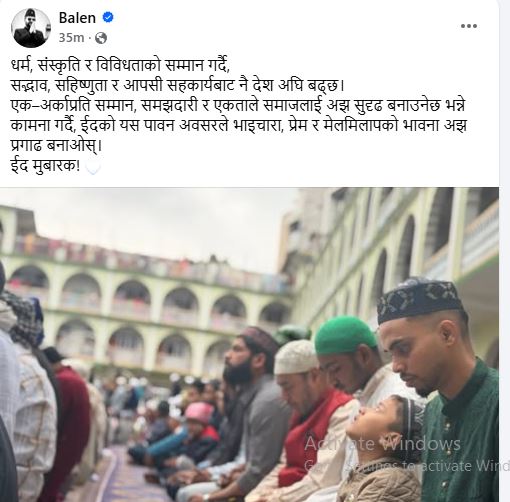
Task: Click the प्रगाढ बनाओस् text line
Action: coord(56,146)
